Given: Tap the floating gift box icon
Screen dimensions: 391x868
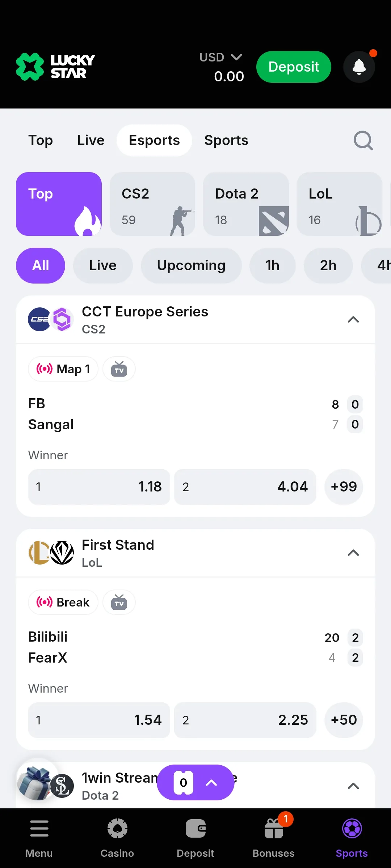Looking at the screenshot, I should [x=35, y=782].
